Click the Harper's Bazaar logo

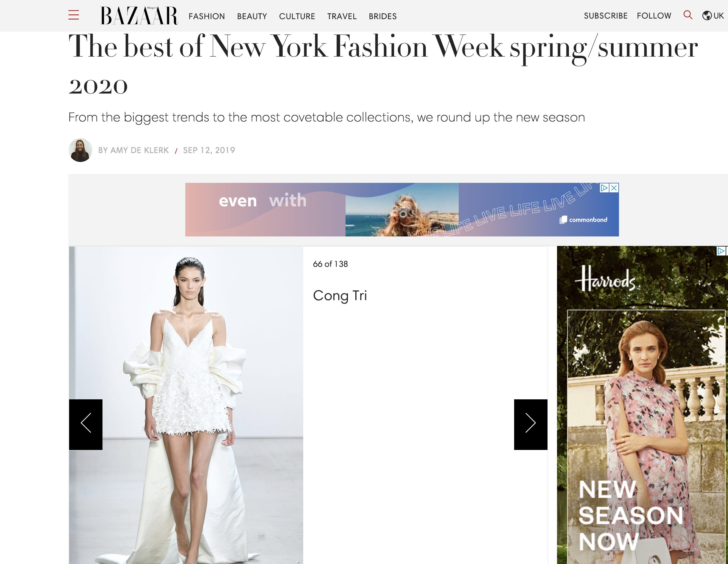tap(139, 16)
